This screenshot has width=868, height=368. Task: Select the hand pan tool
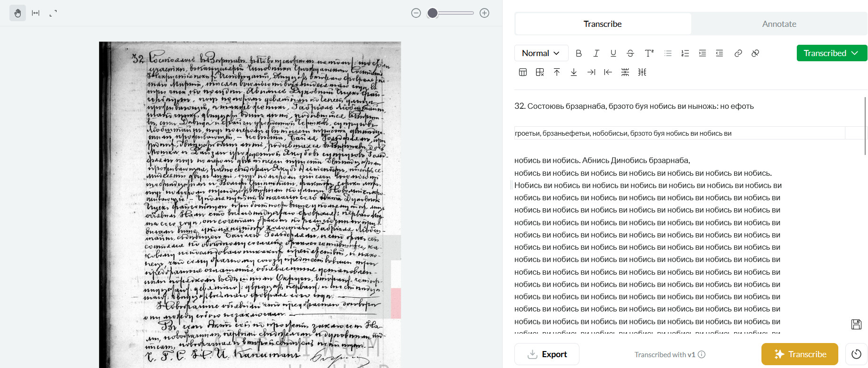(x=17, y=13)
